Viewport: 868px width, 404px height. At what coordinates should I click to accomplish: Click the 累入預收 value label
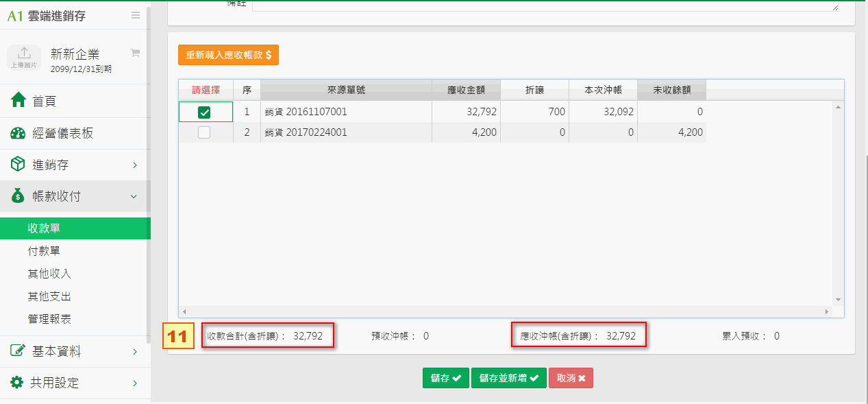tap(751, 336)
